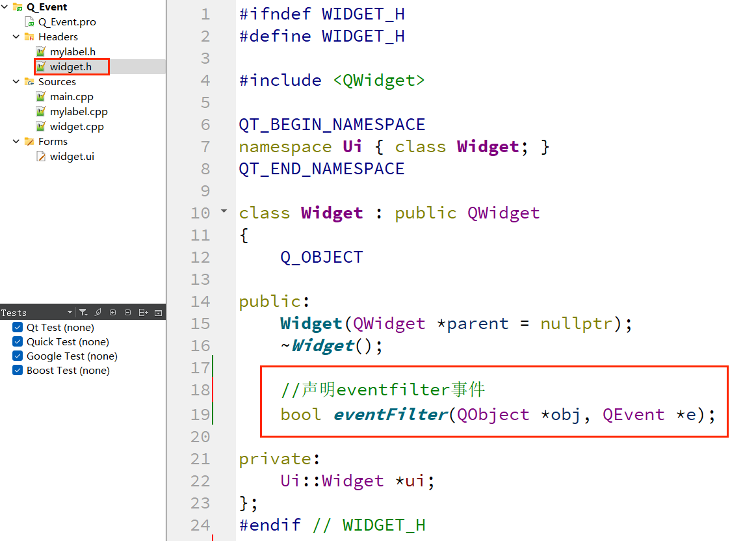Viewport: 756px width, 541px height.
Task: Click the 'private:' keyword
Action: coord(280,458)
